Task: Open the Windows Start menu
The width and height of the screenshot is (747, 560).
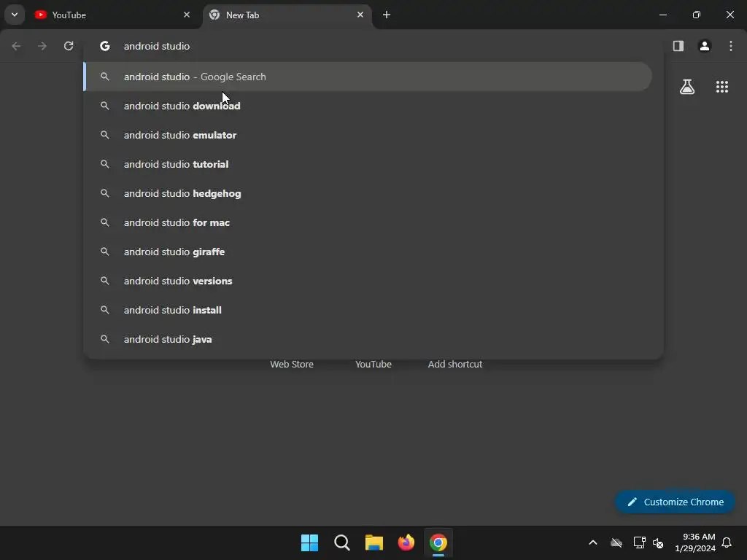Action: point(309,542)
